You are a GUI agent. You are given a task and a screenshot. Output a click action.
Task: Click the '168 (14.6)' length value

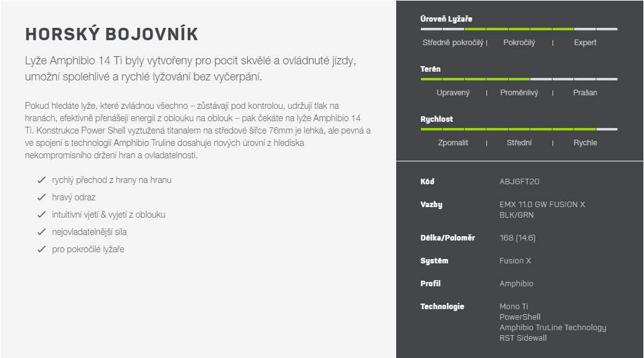[x=517, y=238]
